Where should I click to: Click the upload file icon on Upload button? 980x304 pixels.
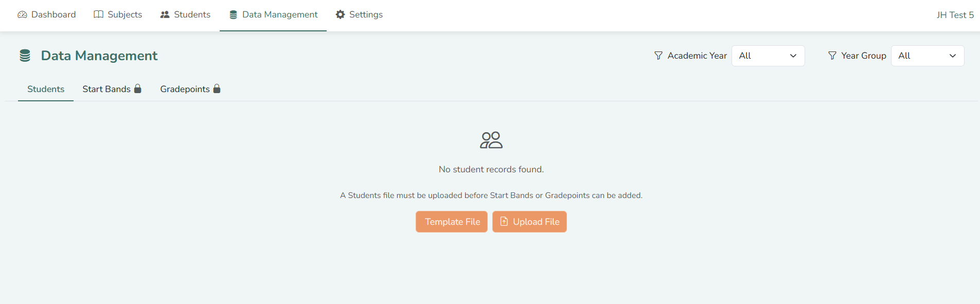(504, 221)
